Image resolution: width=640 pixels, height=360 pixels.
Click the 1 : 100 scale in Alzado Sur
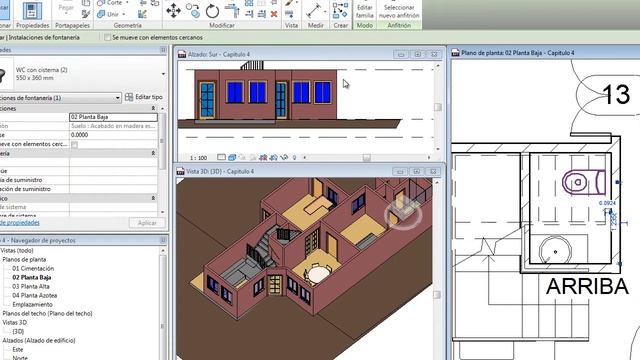tap(198, 158)
